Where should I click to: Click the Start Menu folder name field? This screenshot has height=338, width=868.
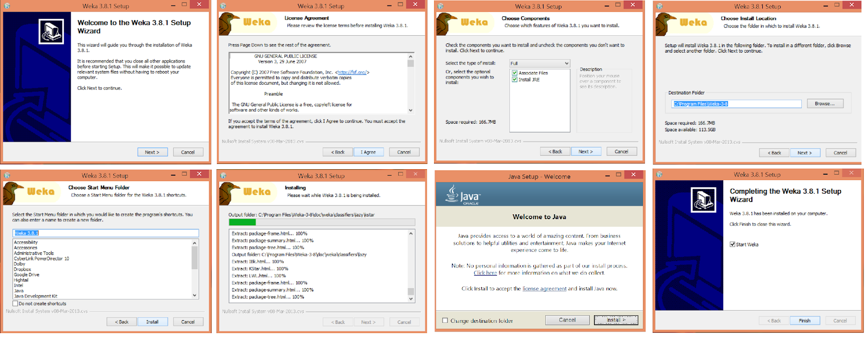(x=106, y=233)
